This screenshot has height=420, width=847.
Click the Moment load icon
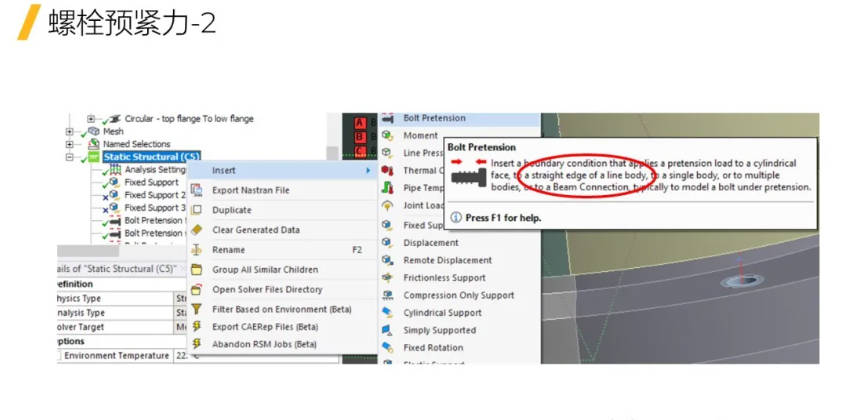387,136
